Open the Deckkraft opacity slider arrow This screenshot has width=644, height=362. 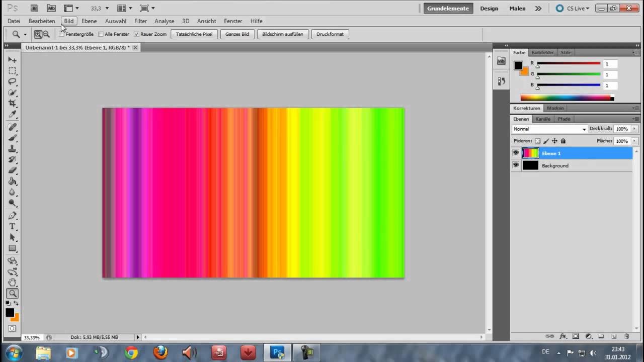634,129
